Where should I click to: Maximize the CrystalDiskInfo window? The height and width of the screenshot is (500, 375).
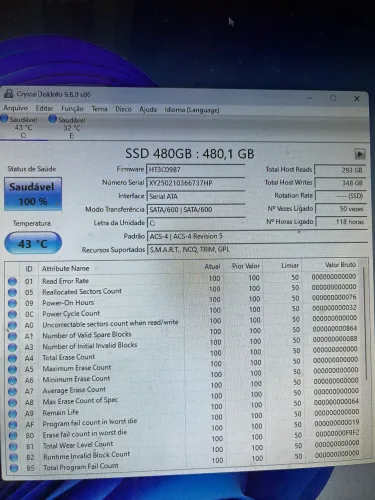tap(333, 98)
